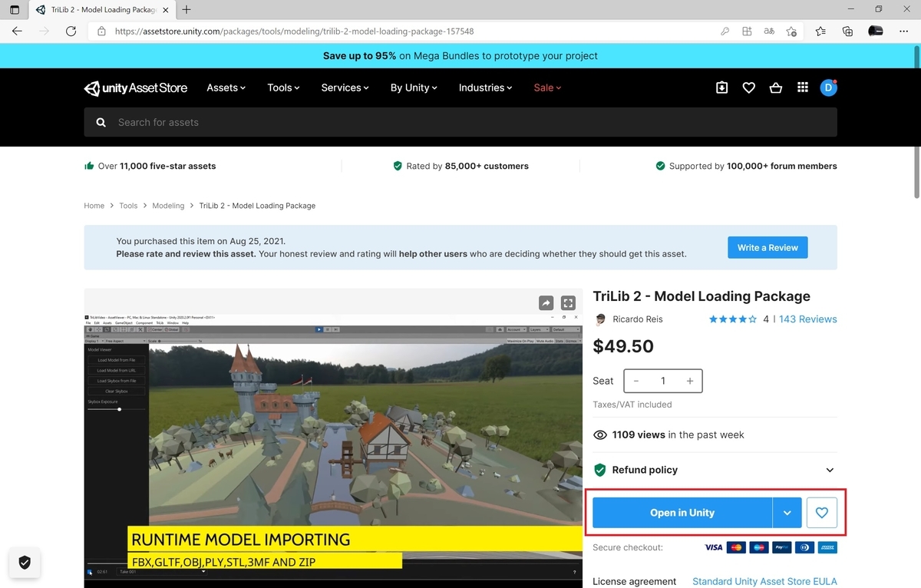
Task: Expand the Refund policy section
Action: [x=715, y=470]
